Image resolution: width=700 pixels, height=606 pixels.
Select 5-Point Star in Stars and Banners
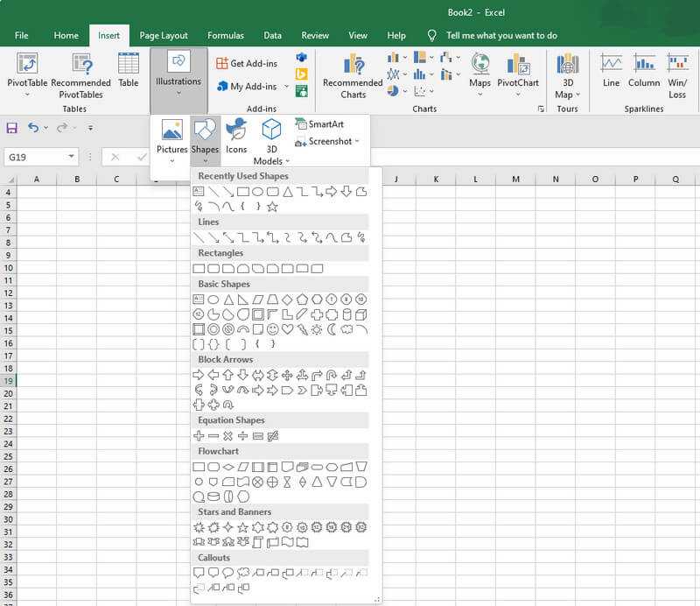tap(243, 528)
